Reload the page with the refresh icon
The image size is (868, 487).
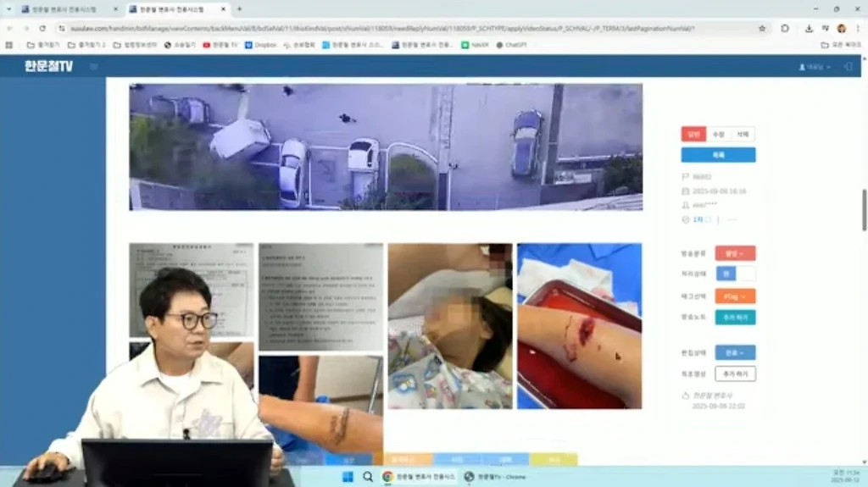pos(42,28)
